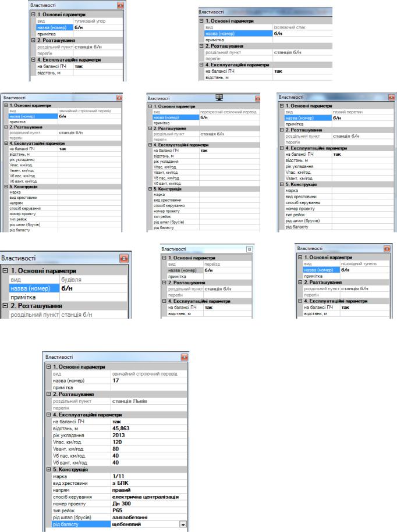Click примітка row in the будівля panel

pos(68,297)
